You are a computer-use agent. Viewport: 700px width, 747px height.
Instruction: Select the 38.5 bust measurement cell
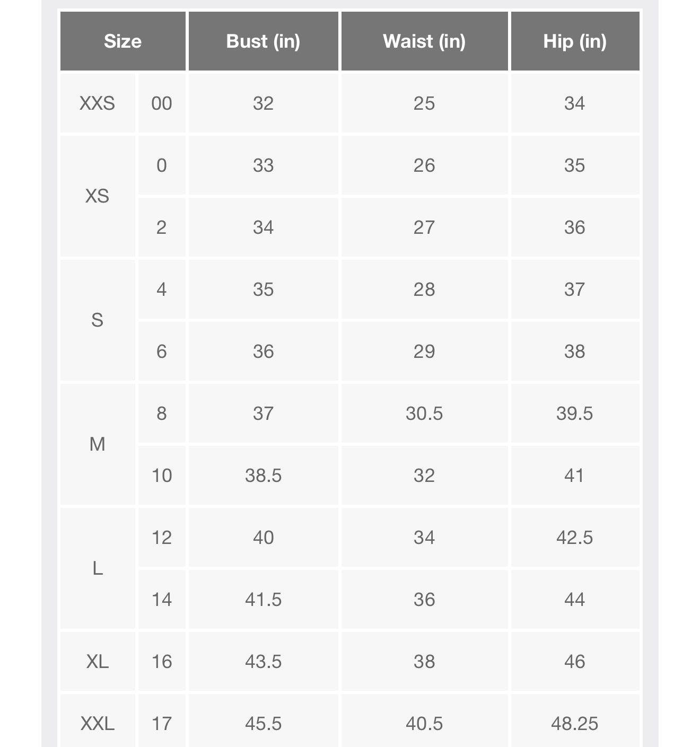click(263, 476)
